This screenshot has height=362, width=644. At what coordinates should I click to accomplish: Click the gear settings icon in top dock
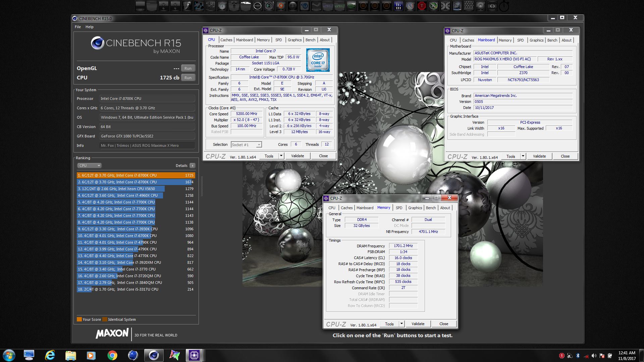pos(480,6)
